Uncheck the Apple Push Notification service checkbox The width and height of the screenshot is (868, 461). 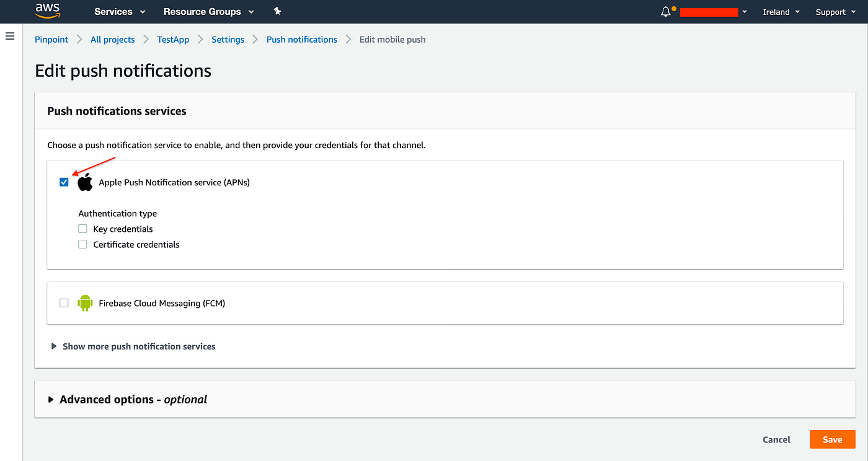[64, 182]
